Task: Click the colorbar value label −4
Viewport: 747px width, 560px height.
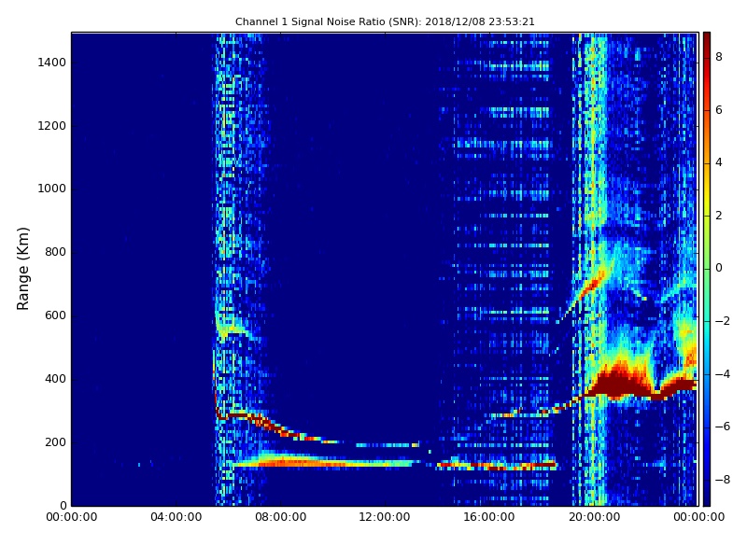Action: pos(723,374)
